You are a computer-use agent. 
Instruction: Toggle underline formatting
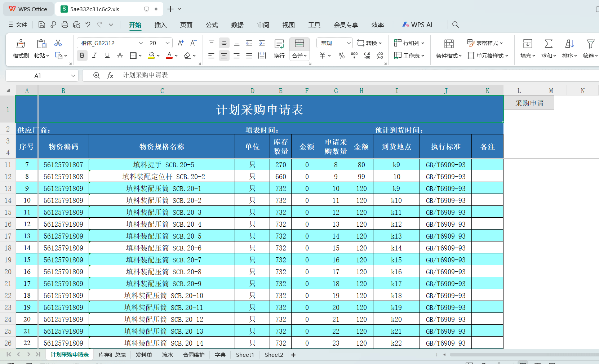(x=107, y=56)
